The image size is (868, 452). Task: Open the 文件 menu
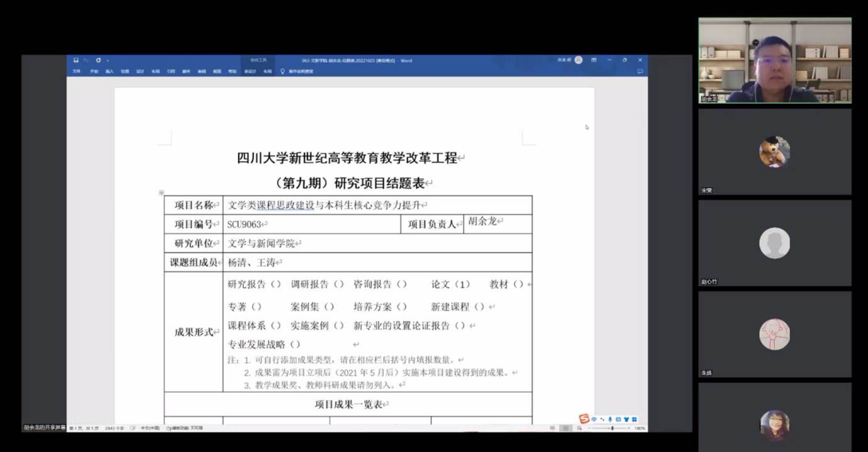point(75,71)
